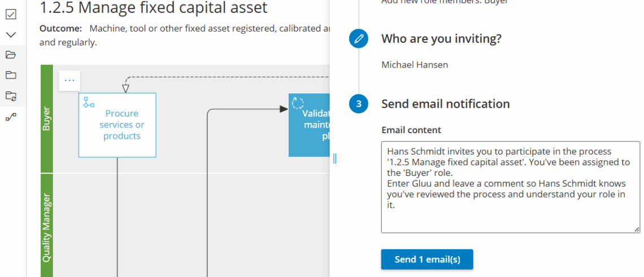This screenshot has height=277, width=644.
Task: Select the Buyer swimlane label
Action: [47, 119]
